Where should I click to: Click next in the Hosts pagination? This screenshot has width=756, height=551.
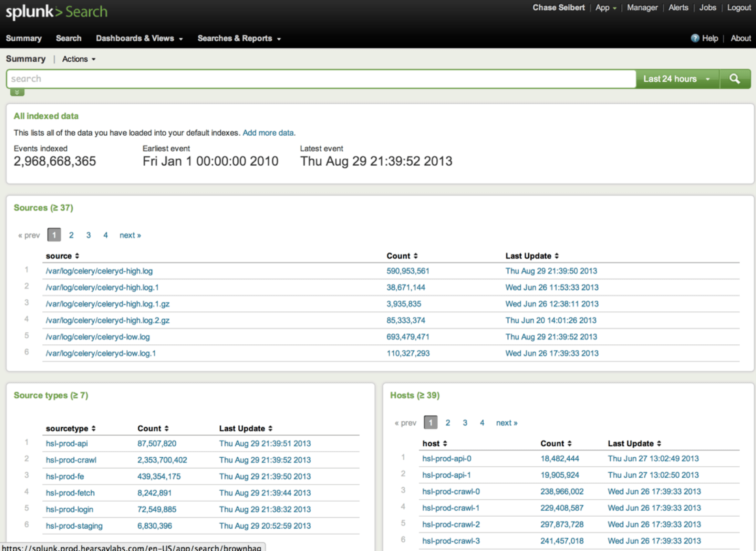point(506,423)
